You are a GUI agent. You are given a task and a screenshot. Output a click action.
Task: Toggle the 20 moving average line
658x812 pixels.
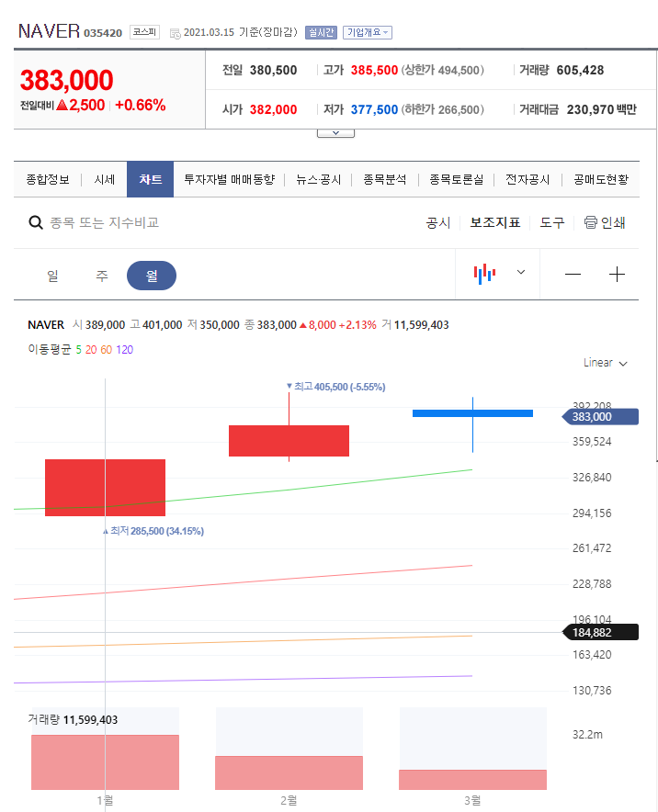tap(91, 350)
